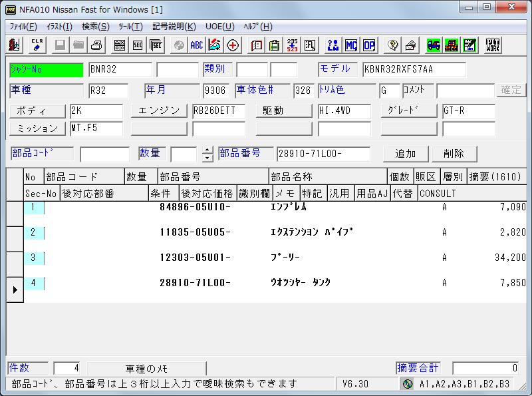Click the blue question-mark LM icon
Image resolution: width=532 pixels, height=396 pixels.
(333, 45)
